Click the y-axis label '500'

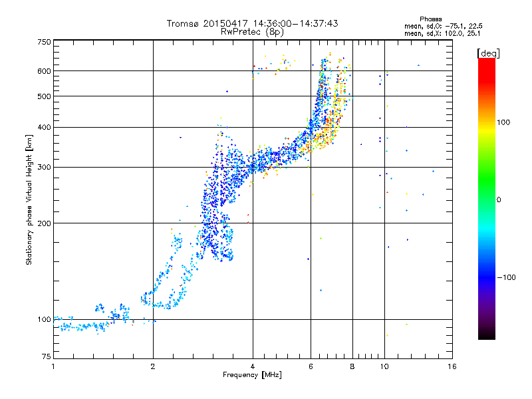[44, 96]
